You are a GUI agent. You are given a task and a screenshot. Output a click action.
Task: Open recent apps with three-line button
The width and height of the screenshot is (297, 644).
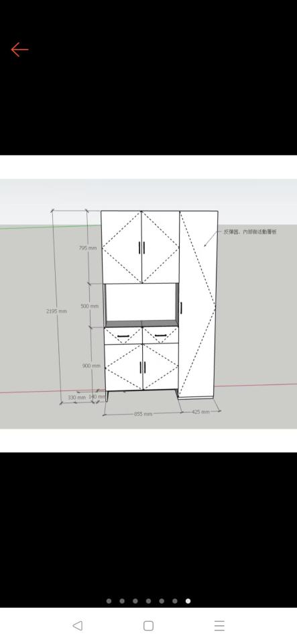(x=219, y=625)
